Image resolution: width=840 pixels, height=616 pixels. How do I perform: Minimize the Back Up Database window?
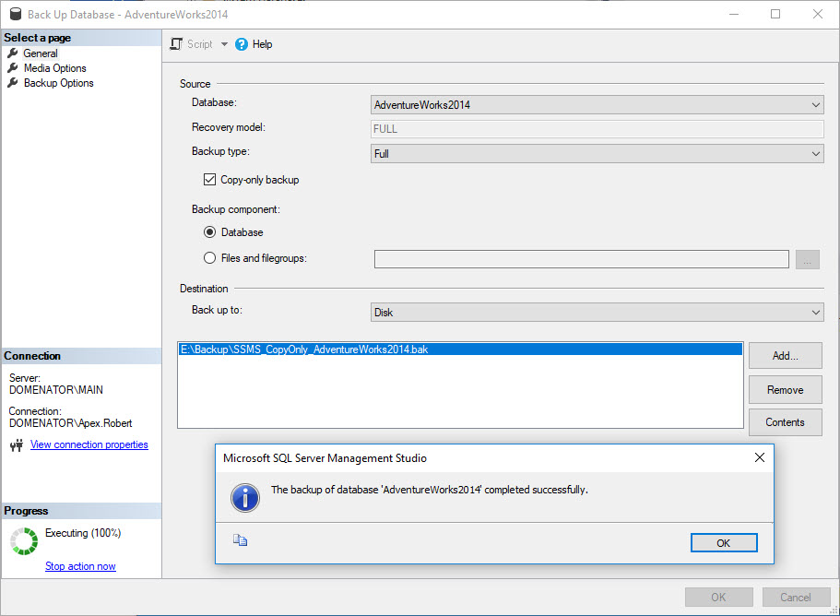pyautogui.click(x=734, y=14)
